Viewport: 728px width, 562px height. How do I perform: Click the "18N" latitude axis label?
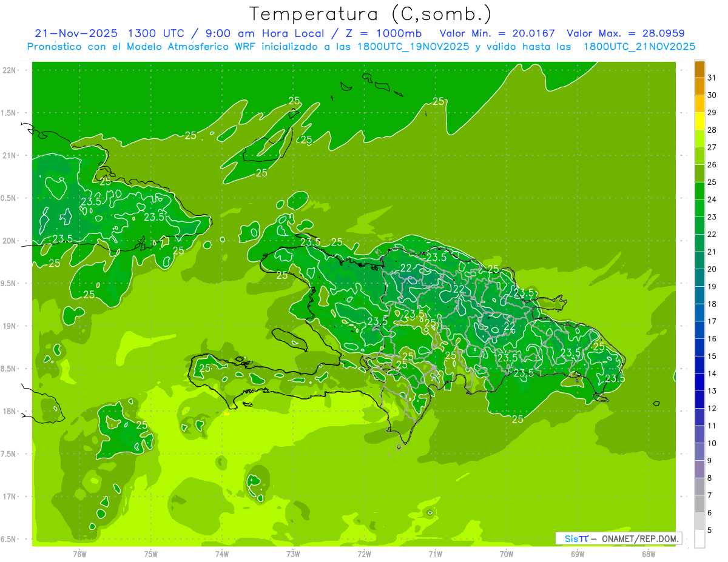pyautogui.click(x=9, y=411)
